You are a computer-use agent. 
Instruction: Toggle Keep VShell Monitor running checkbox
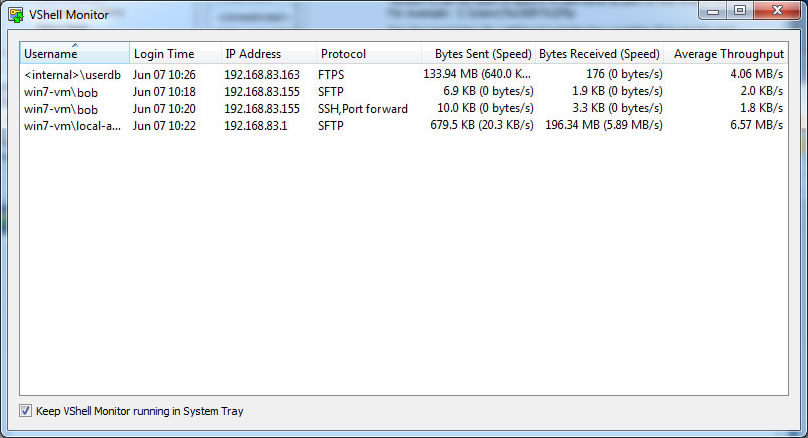26,411
